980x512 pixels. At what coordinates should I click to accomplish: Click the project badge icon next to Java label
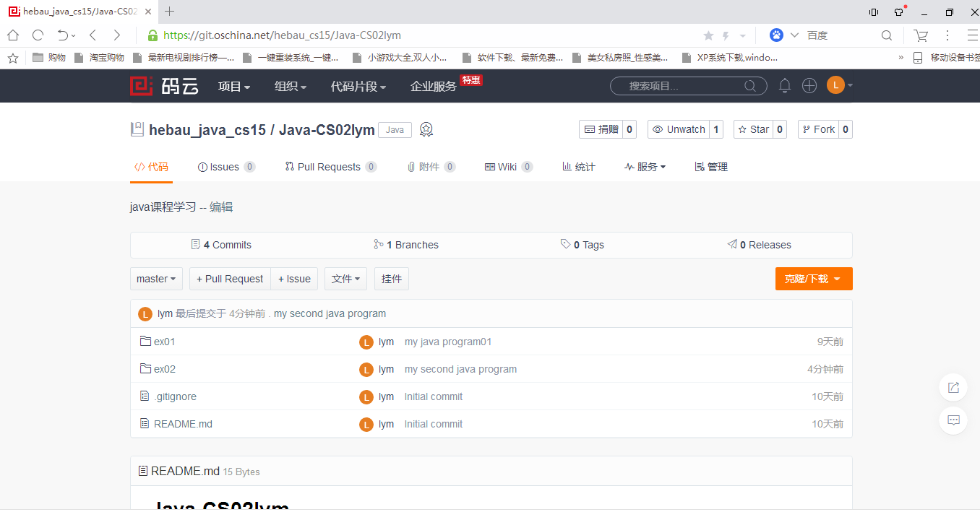click(426, 130)
